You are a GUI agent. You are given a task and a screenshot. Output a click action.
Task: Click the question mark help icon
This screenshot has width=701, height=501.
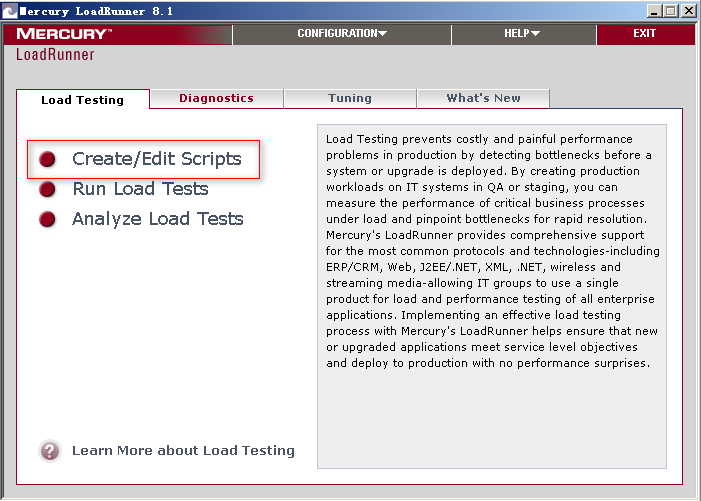click(50, 450)
